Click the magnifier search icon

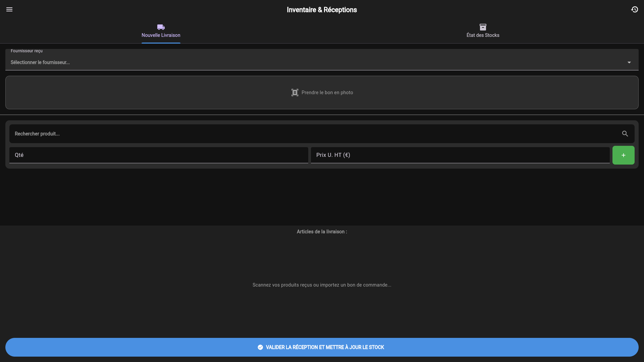[x=625, y=134]
